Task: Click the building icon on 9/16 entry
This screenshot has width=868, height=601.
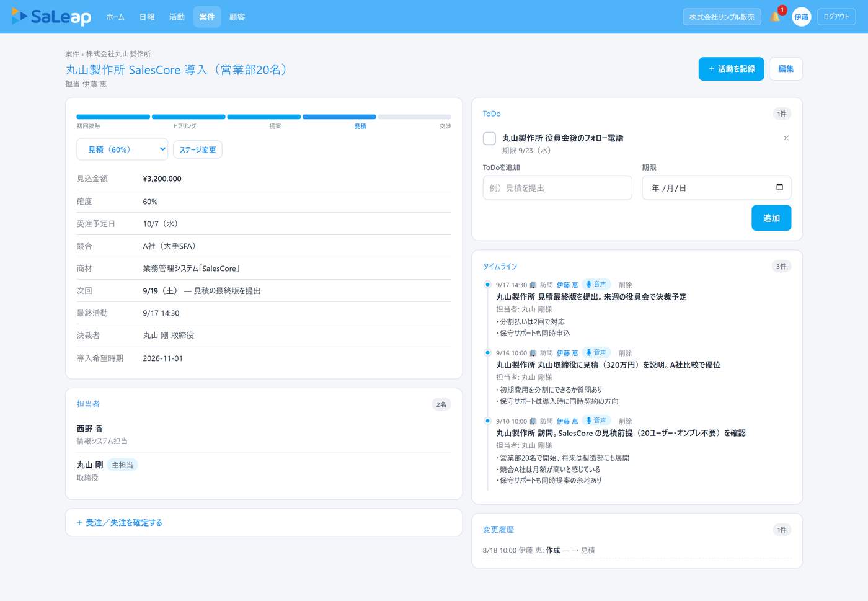Action: pyautogui.click(x=533, y=353)
